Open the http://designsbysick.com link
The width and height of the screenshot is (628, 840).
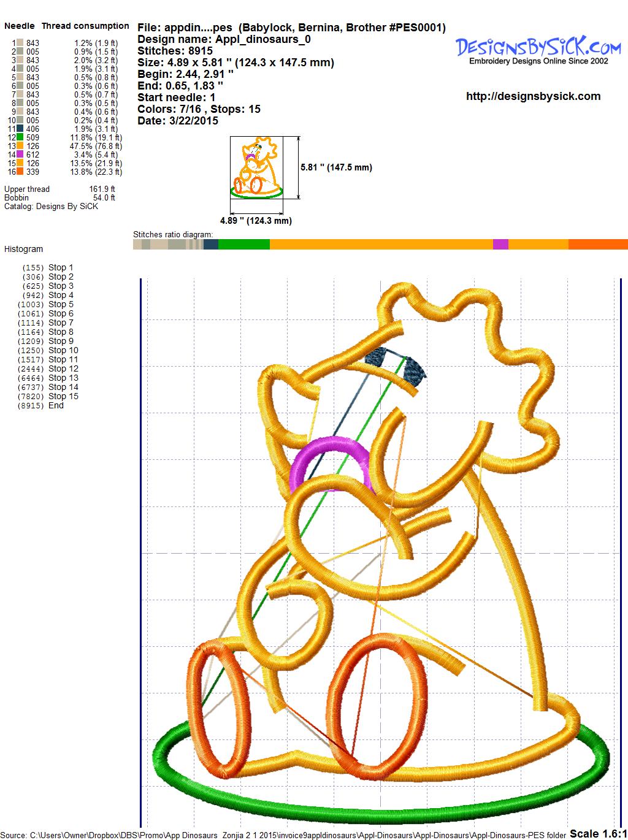tap(533, 96)
